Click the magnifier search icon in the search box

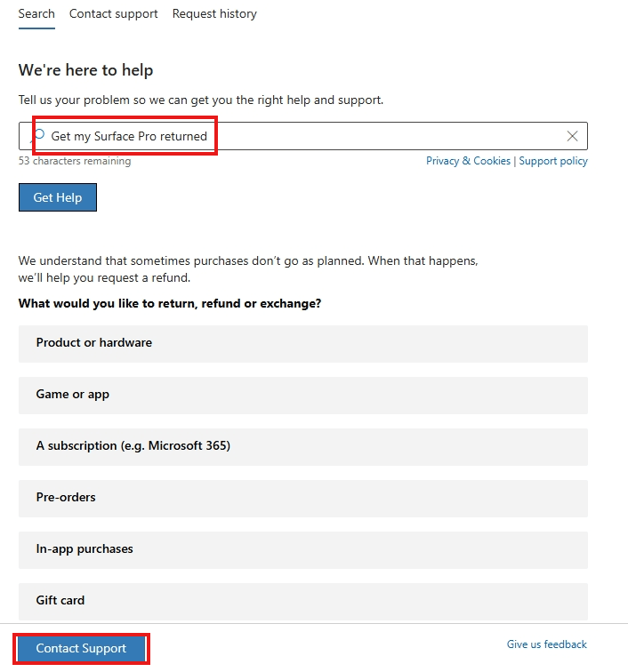click(38, 135)
